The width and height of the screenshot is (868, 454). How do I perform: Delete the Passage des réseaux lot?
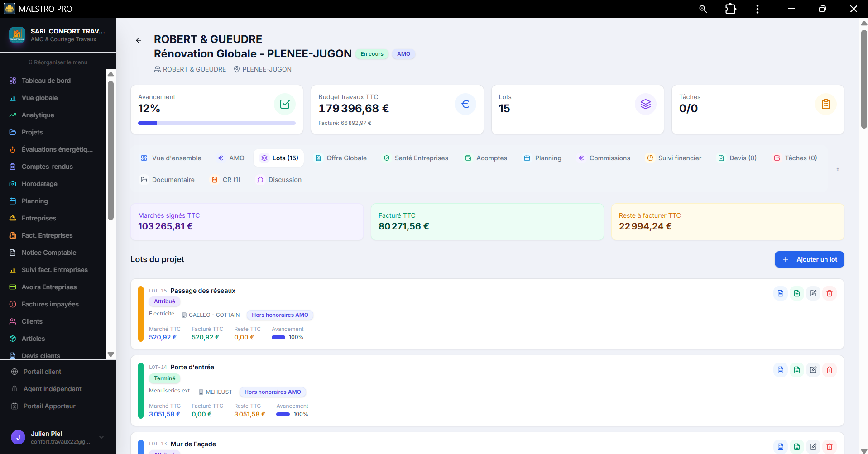[830, 293]
